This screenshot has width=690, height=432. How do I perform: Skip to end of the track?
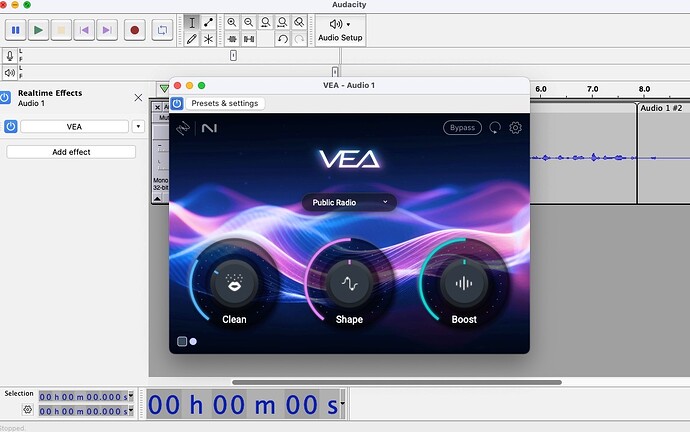[x=107, y=30]
